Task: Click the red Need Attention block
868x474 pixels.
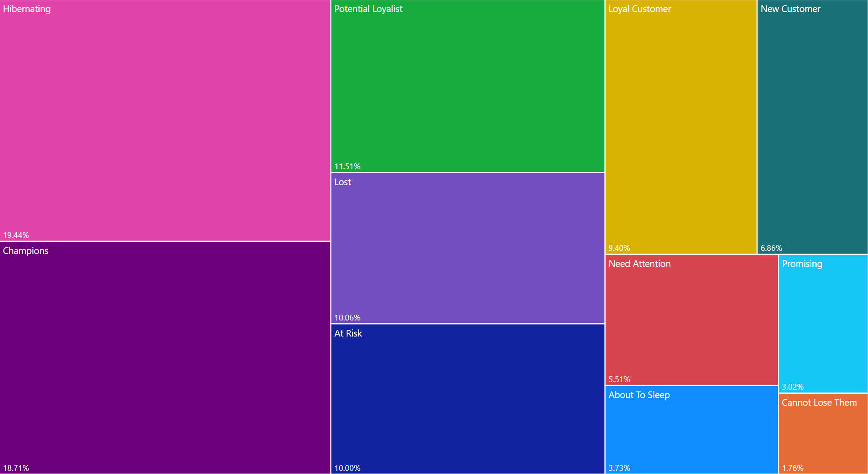Action: coord(691,320)
